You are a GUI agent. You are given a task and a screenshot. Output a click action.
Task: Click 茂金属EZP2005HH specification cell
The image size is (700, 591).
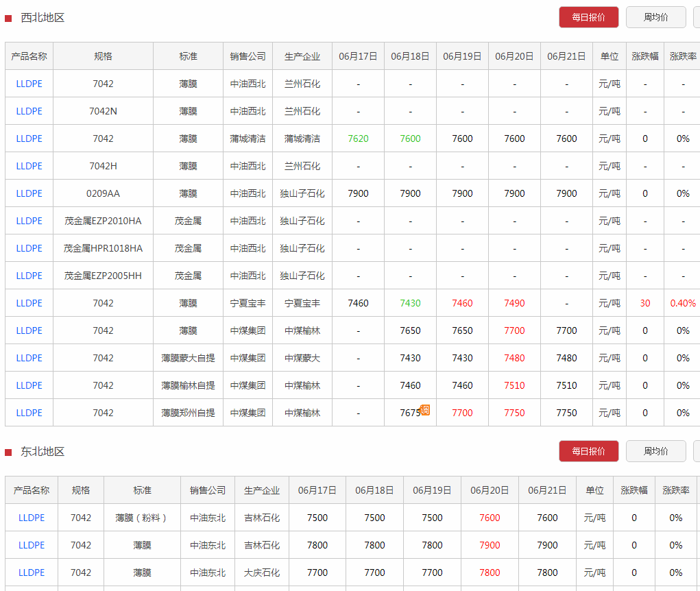[x=103, y=276]
